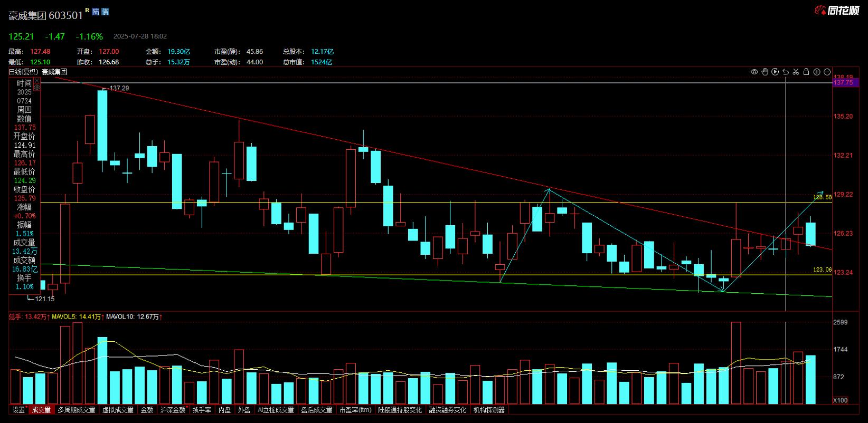Click the 137.29 high price annotation

pos(119,88)
